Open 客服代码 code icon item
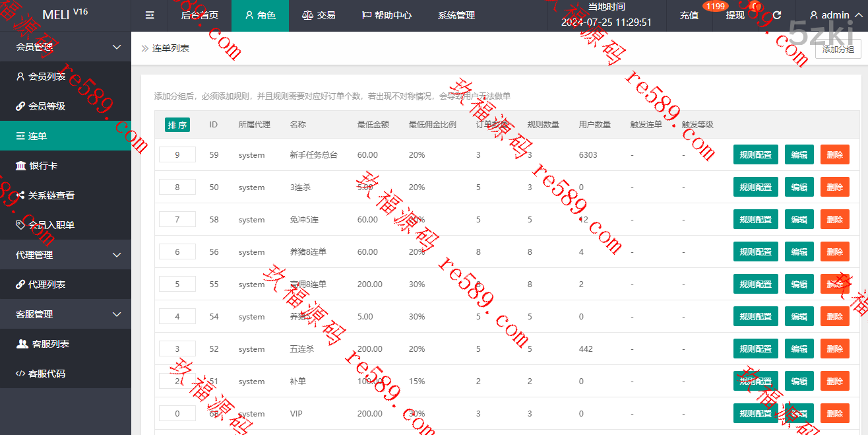Image resolution: width=868 pixels, height=435 pixels. (x=20, y=374)
